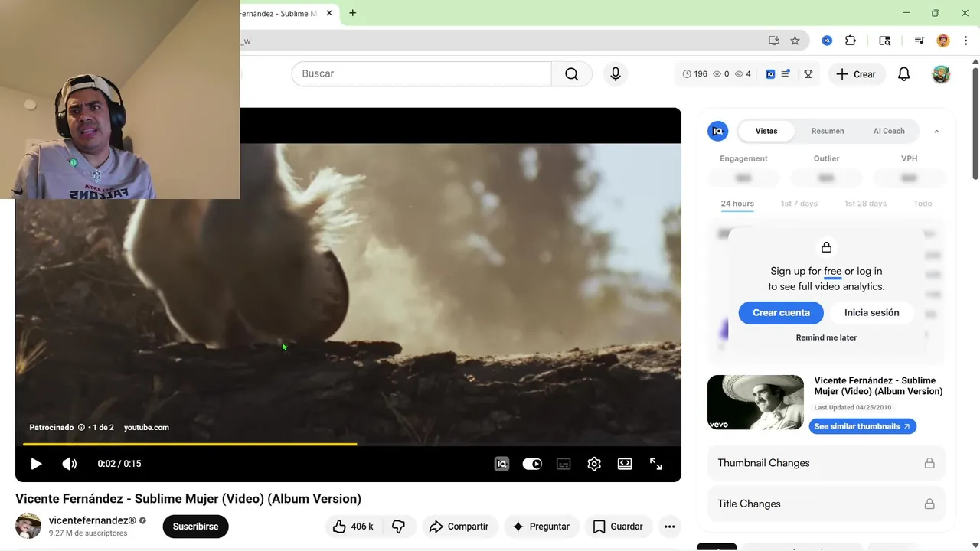This screenshot has width=980, height=551.
Task: Like the video (406 k)
Action: click(x=353, y=527)
